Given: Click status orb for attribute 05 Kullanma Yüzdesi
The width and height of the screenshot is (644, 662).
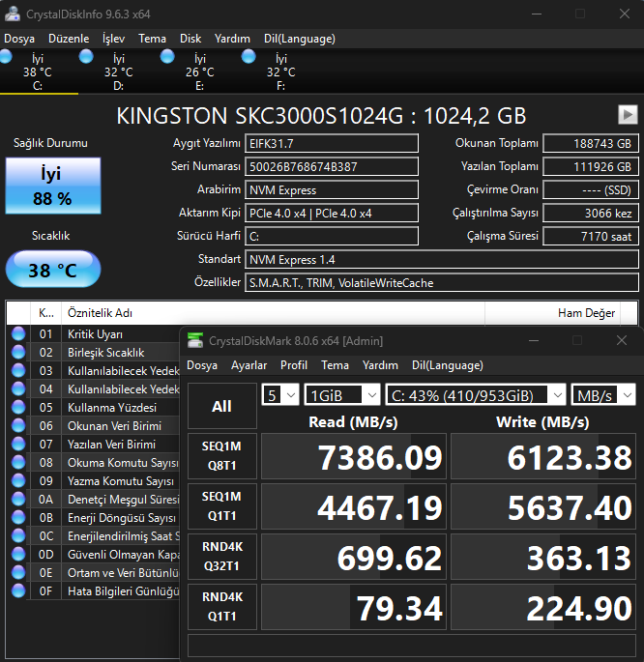Looking at the screenshot, I should (x=18, y=408).
